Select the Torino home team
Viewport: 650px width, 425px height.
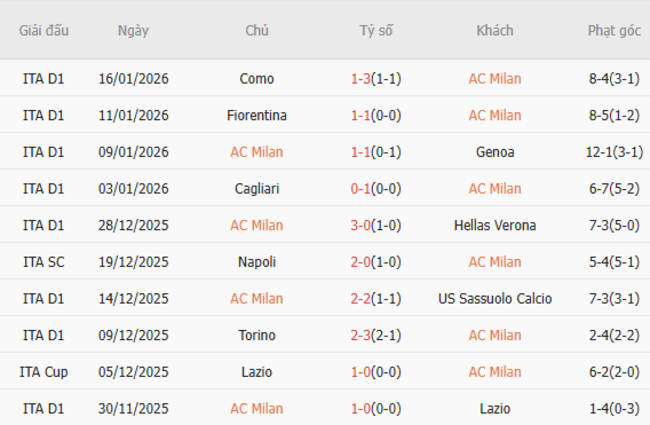(257, 335)
